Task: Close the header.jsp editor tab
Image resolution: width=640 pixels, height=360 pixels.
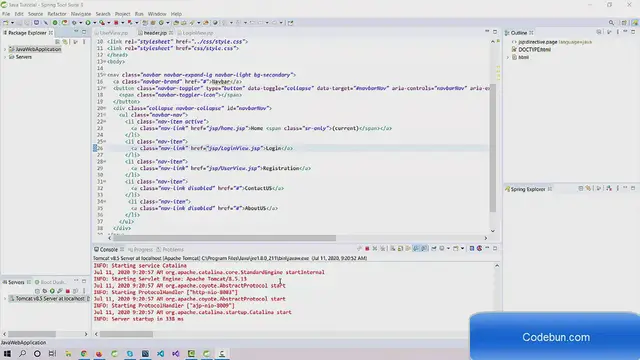Action: coord(171,33)
